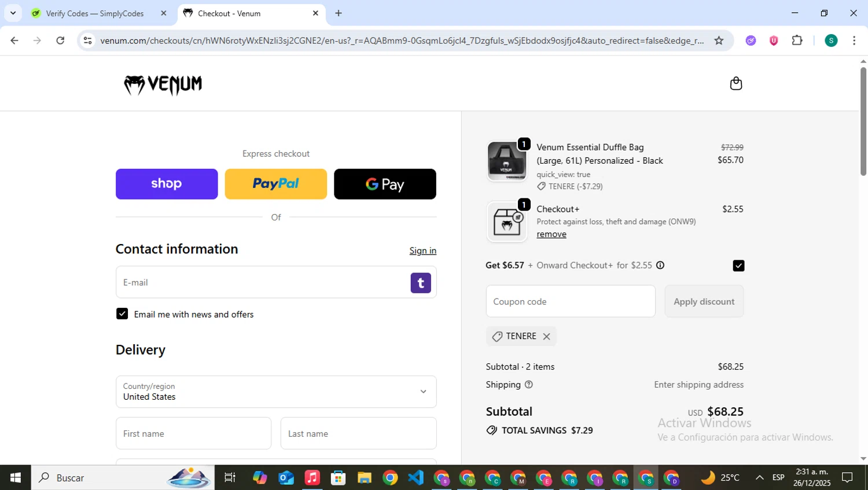This screenshot has height=490, width=868.
Task: Pay with PayPal express button
Action: [x=275, y=184]
